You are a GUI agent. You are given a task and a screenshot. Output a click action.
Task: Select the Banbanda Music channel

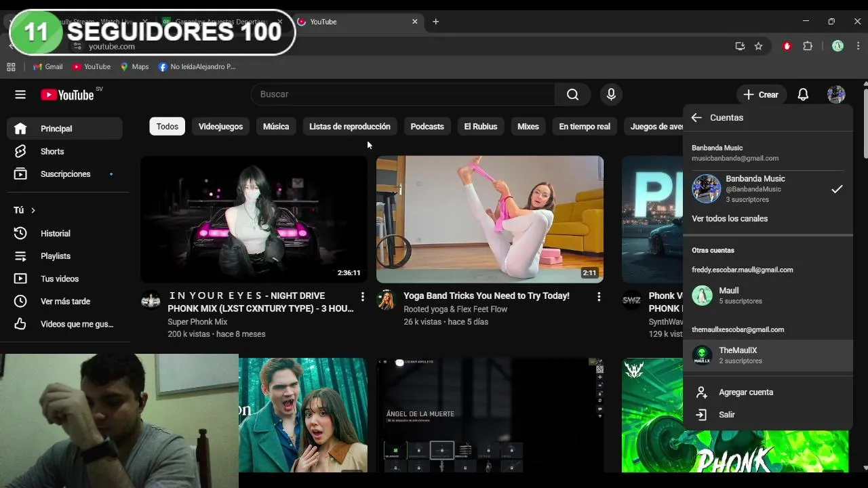coord(768,189)
